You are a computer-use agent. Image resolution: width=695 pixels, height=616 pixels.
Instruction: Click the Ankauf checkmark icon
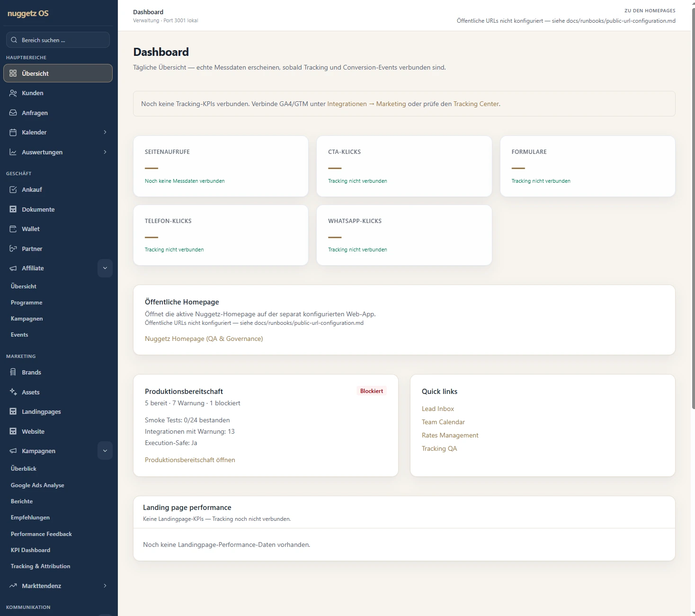13,189
